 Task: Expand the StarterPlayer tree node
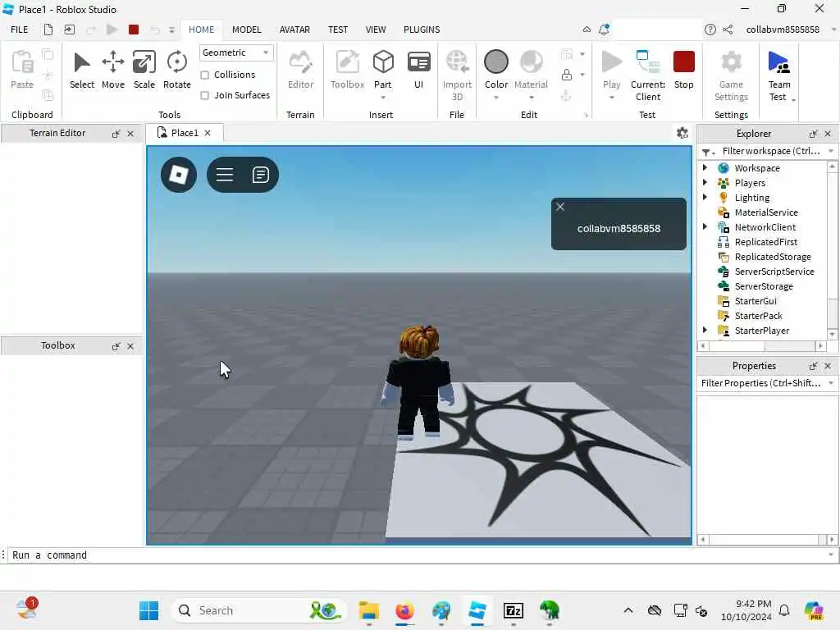[x=705, y=330]
